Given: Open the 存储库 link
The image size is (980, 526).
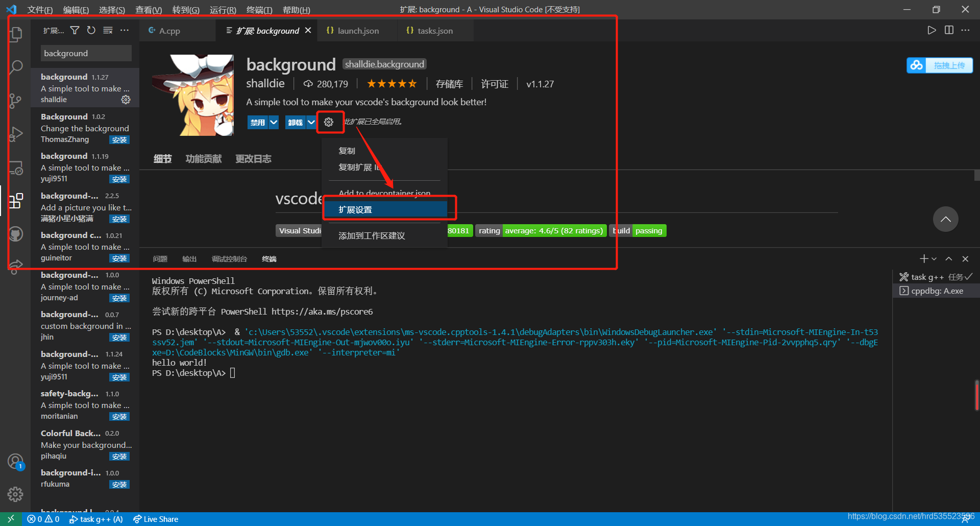Looking at the screenshot, I should (449, 84).
